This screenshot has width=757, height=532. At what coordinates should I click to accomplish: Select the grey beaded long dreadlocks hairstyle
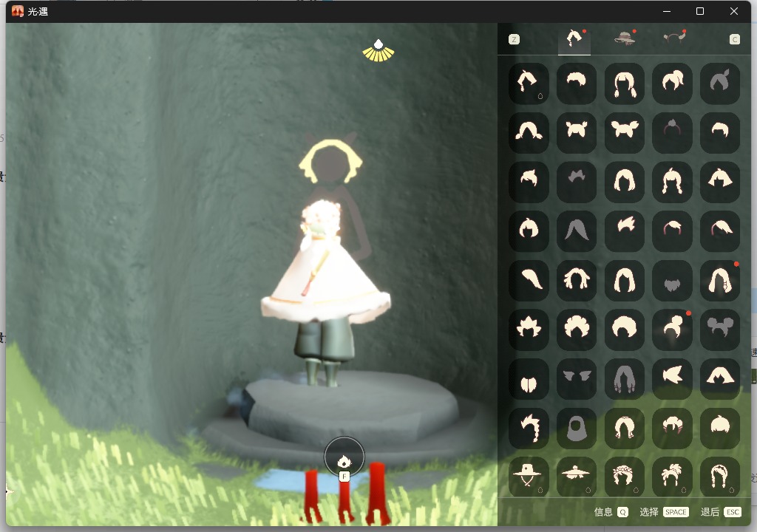(624, 378)
